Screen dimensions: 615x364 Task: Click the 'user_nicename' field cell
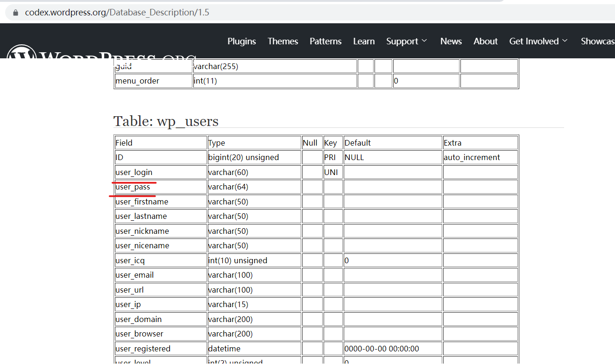point(161,245)
